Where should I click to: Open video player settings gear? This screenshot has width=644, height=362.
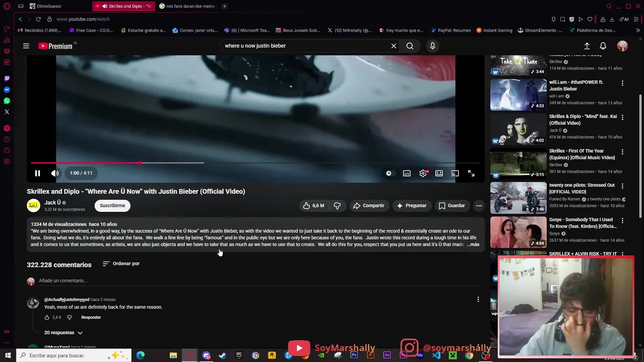423,173
